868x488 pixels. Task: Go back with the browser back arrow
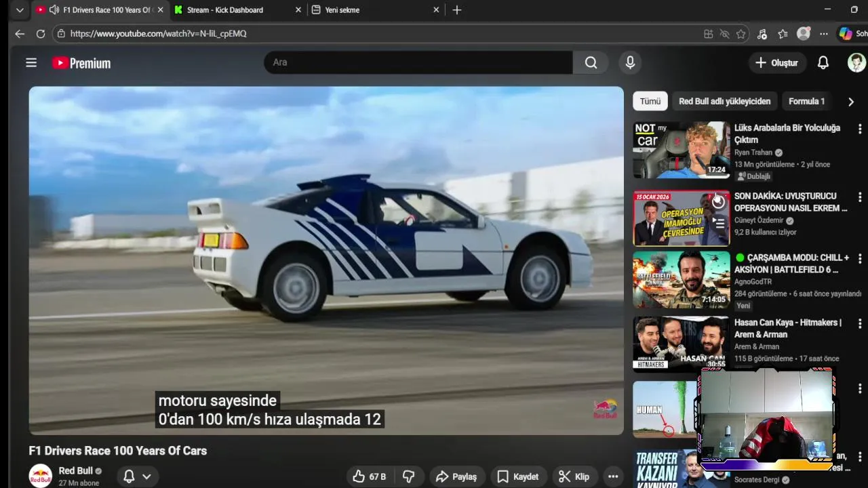click(20, 33)
